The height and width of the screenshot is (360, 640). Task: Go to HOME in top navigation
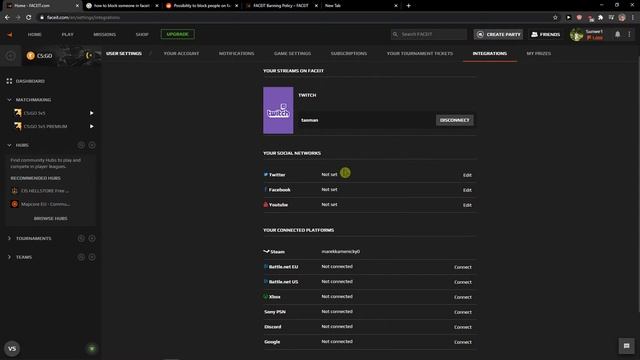(35, 35)
